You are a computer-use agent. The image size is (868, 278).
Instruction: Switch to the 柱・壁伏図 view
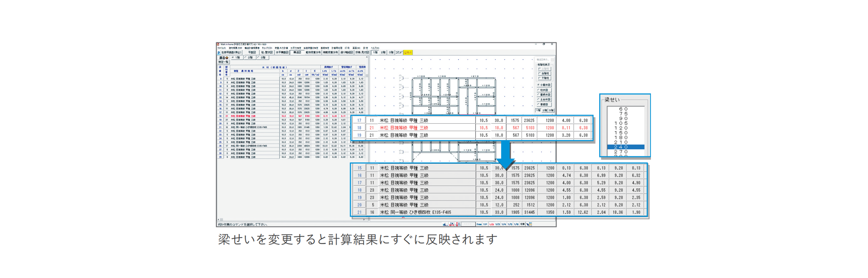click(x=267, y=53)
